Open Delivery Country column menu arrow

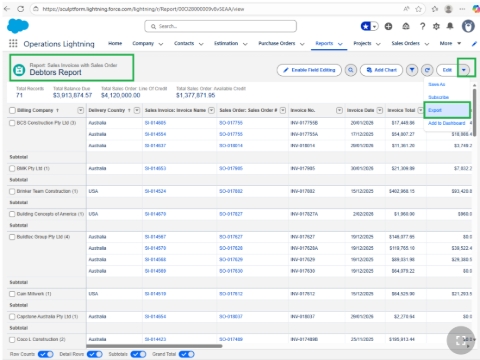(x=137, y=110)
